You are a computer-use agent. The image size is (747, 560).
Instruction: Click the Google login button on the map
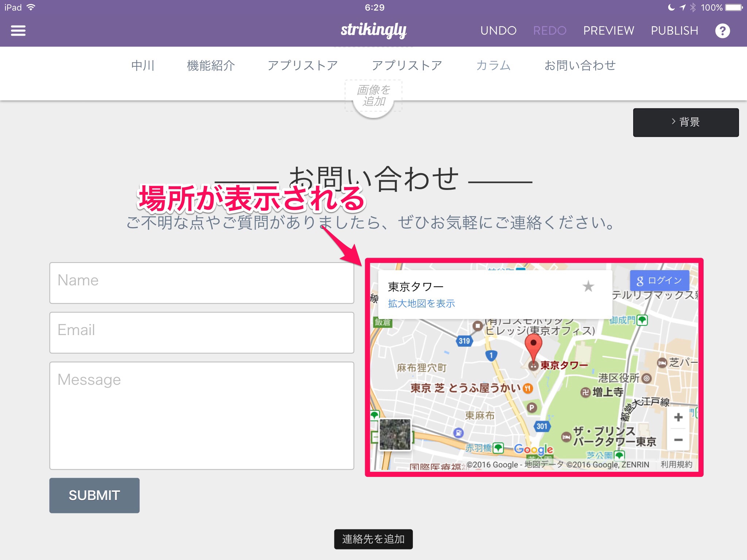[x=659, y=280]
